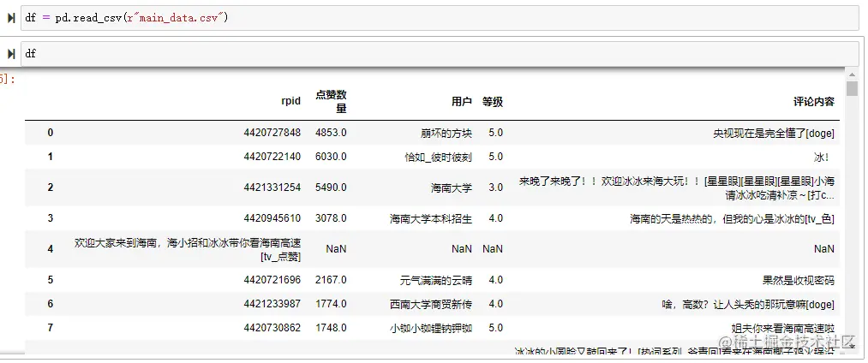Click the 等级 column header
The image size is (868, 363).
point(492,101)
